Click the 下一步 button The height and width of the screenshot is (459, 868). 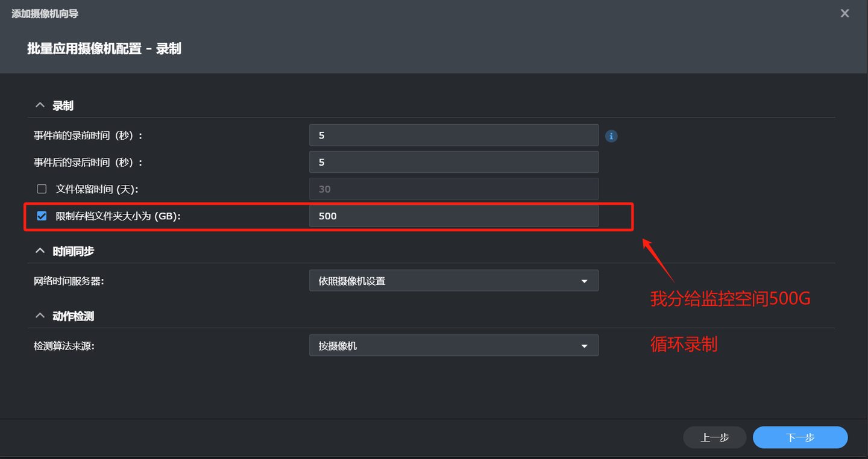[800, 438]
